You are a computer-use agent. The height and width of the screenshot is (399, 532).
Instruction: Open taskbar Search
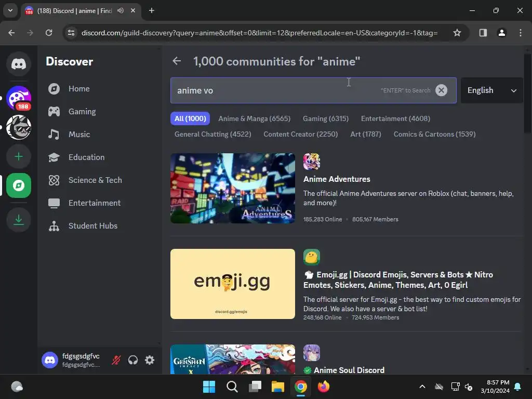[232, 387]
